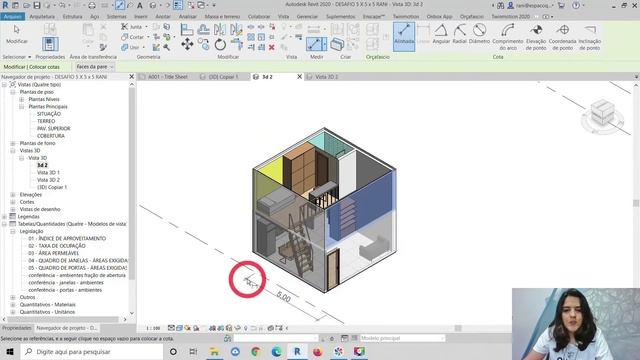
Task: Open File Explorer from the taskbar
Action: [214, 351]
